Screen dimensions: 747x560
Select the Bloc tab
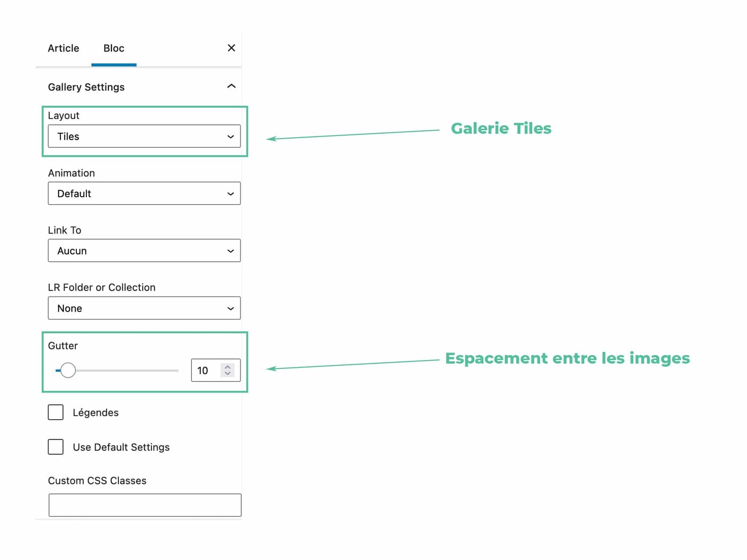pyautogui.click(x=114, y=49)
